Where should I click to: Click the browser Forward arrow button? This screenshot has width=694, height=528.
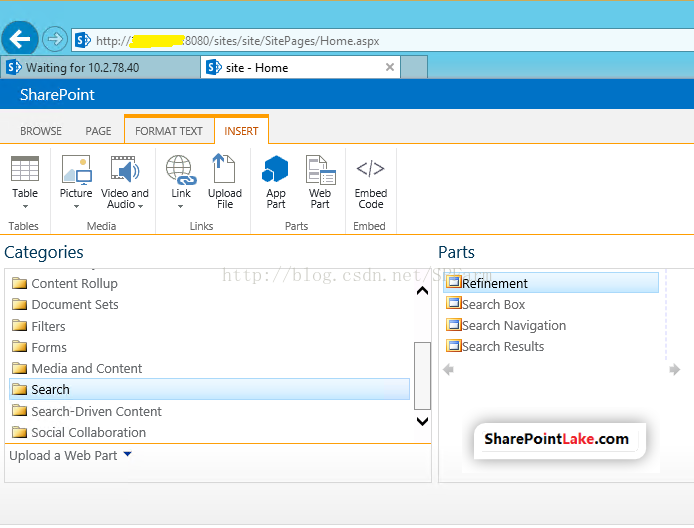point(55,39)
